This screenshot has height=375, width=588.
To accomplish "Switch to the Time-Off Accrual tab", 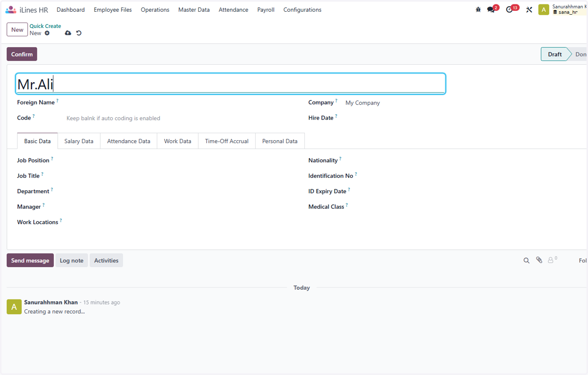I will 227,141.
